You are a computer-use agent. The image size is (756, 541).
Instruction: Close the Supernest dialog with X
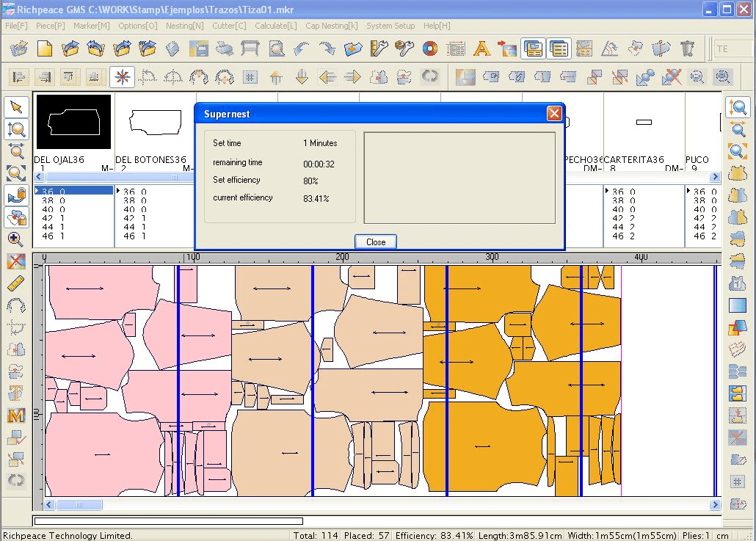[554, 113]
